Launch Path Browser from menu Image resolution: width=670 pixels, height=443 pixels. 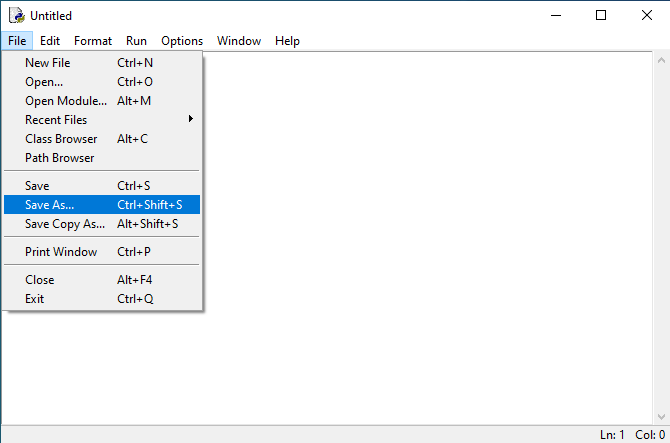click(x=102, y=158)
